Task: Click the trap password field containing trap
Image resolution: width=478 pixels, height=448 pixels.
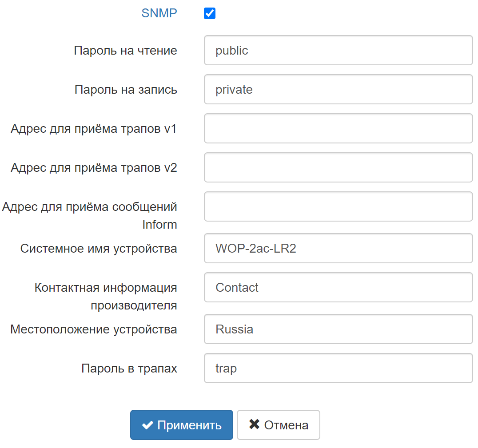Action: click(x=338, y=368)
